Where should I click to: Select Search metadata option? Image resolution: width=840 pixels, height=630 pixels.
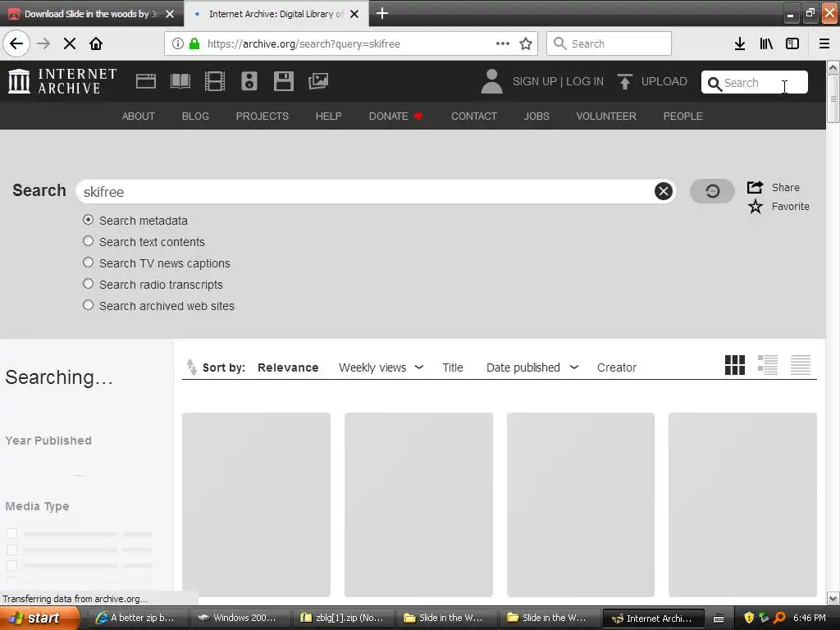click(89, 220)
